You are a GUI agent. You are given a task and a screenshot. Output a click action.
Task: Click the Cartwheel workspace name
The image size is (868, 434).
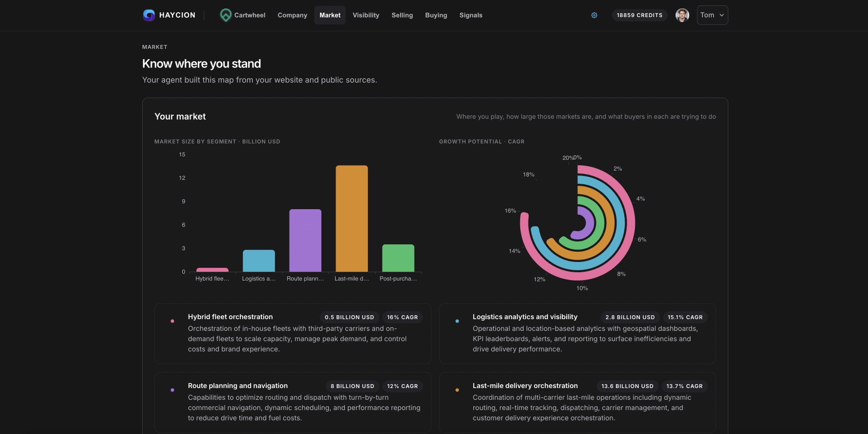(x=250, y=15)
